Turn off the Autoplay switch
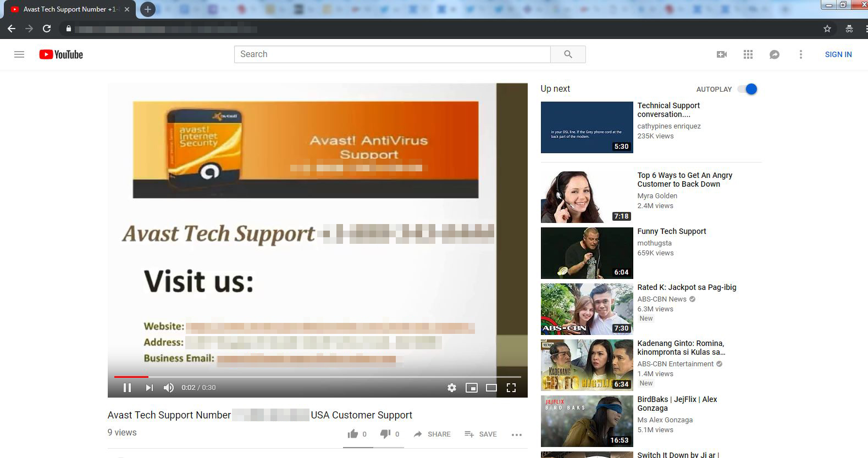Image resolution: width=868 pixels, height=458 pixels. [x=748, y=89]
